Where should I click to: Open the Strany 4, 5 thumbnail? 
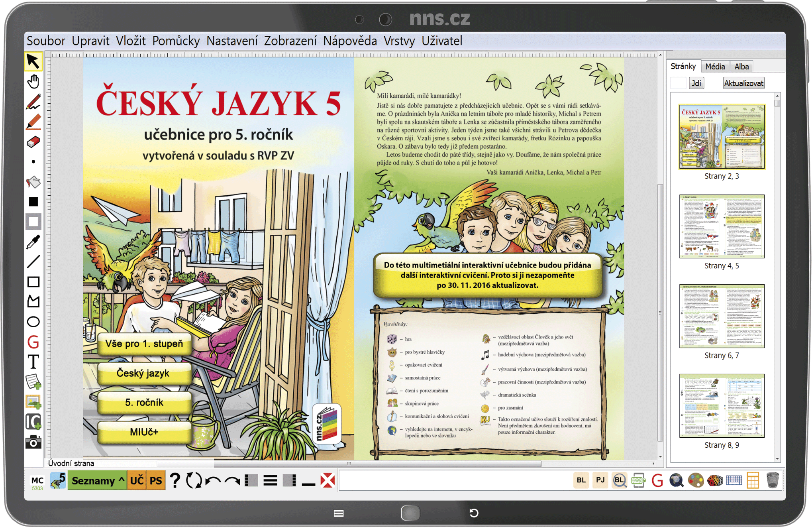[722, 226]
